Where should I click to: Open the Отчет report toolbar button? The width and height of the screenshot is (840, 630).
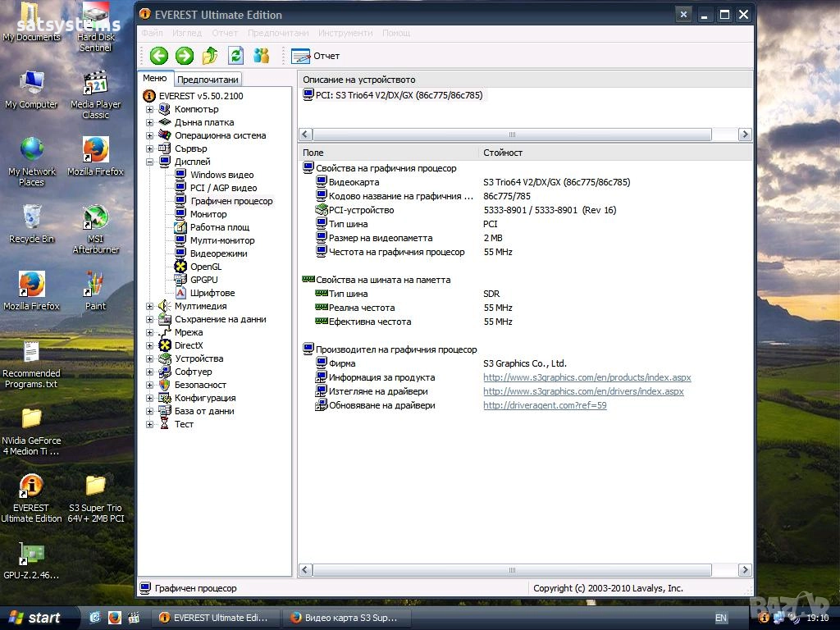tap(316, 56)
